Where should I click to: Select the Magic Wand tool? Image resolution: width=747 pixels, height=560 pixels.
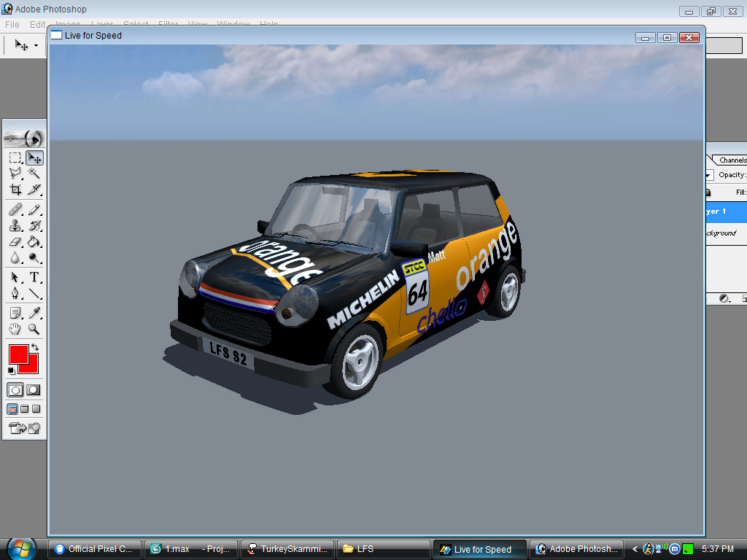[34, 174]
